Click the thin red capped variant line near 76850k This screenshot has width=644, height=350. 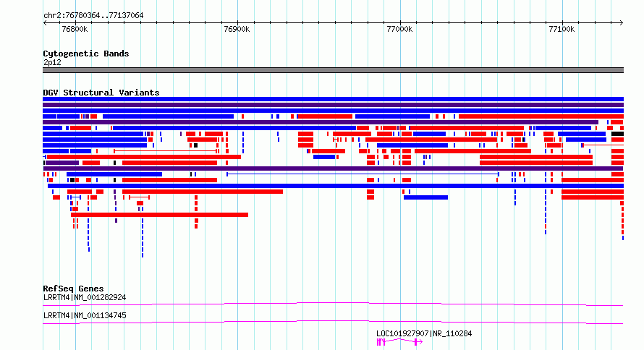[x=166, y=151]
